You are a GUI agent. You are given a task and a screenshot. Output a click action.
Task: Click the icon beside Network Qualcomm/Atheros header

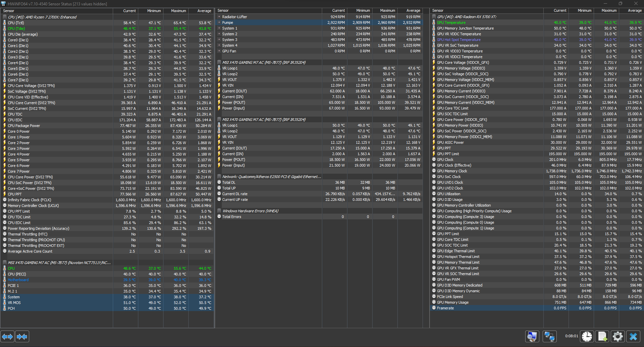pos(219,176)
